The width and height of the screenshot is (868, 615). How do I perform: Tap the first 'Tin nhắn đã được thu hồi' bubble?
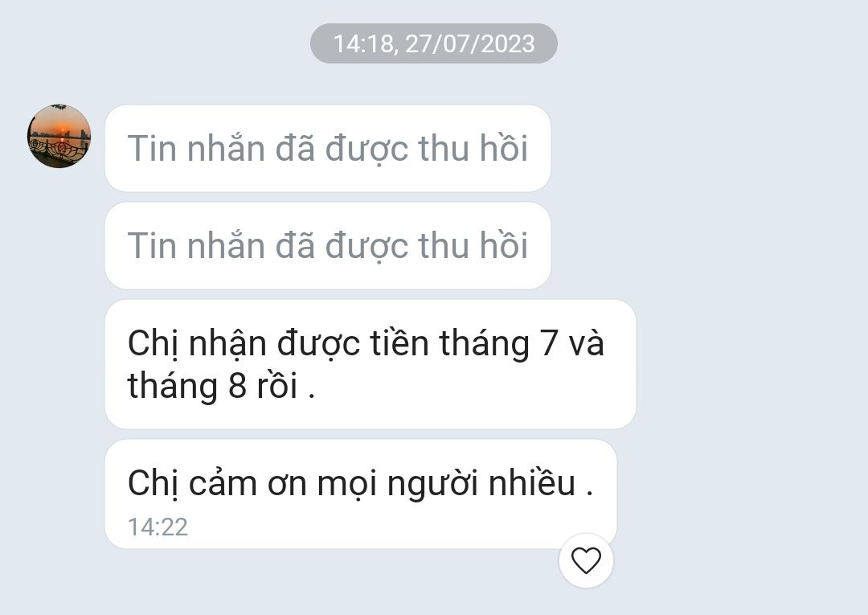pyautogui.click(x=328, y=149)
